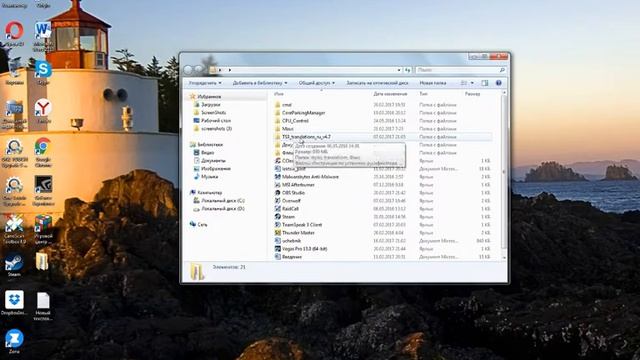The width and height of the screenshot is (640, 360).
Task: Select the Yandex browser desktop icon
Action: click(43, 111)
